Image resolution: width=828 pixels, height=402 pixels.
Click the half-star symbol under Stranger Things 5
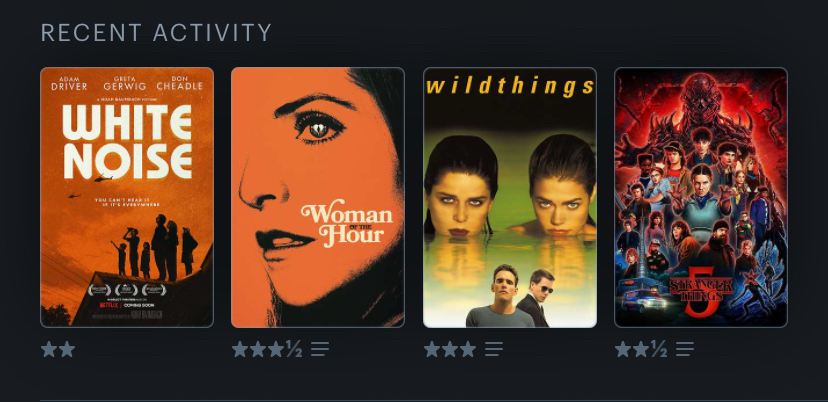pos(659,349)
